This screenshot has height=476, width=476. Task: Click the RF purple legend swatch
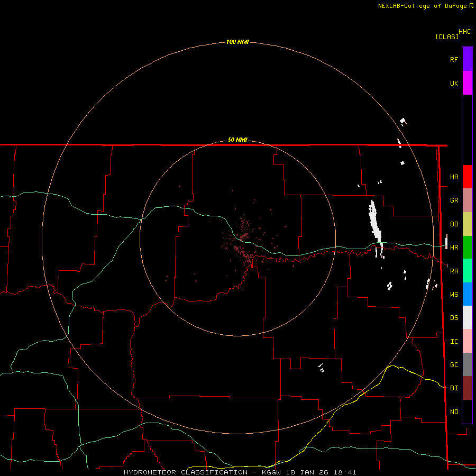tap(467, 59)
